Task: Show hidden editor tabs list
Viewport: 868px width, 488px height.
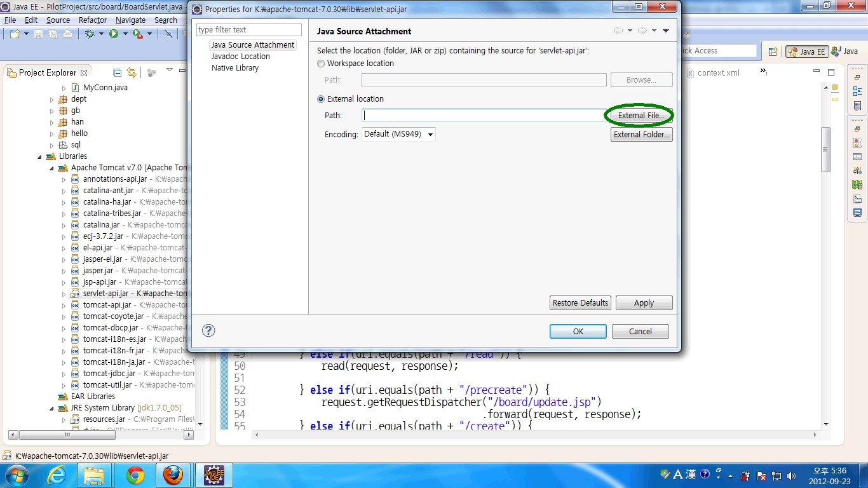Action: (x=763, y=72)
